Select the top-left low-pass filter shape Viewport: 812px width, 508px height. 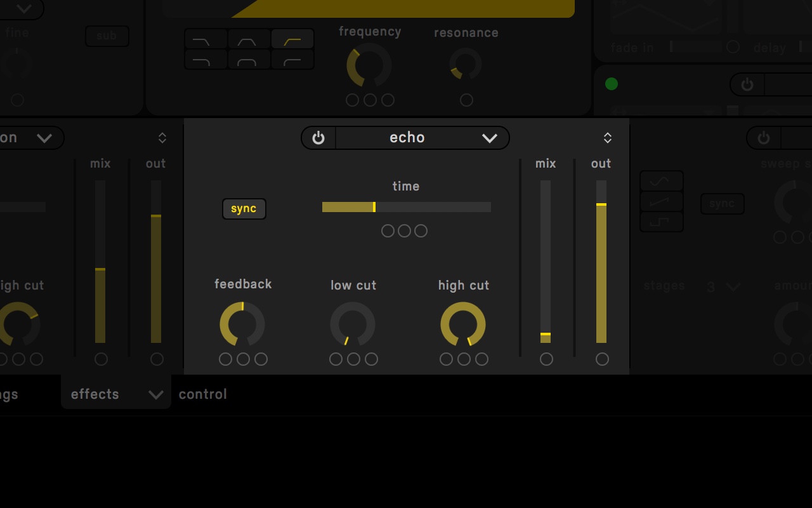206,39
